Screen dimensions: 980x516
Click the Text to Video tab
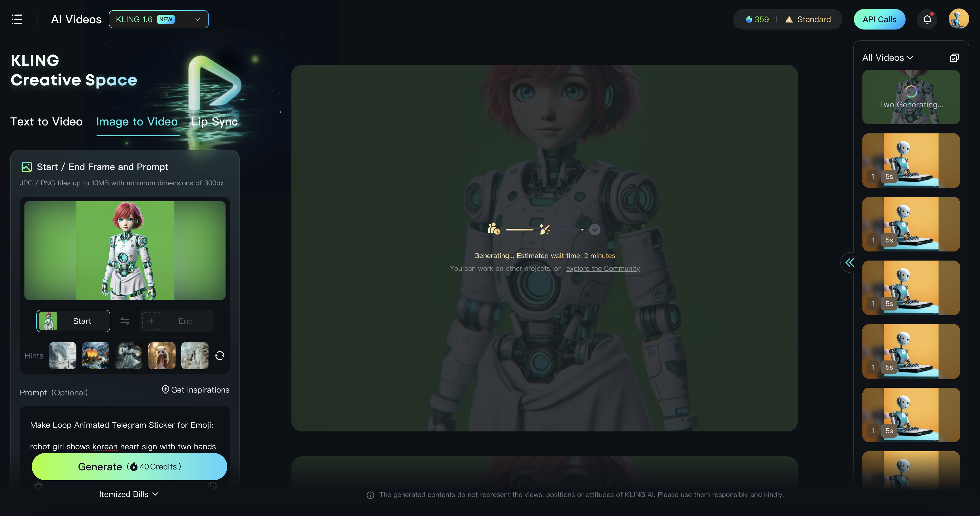coord(46,121)
